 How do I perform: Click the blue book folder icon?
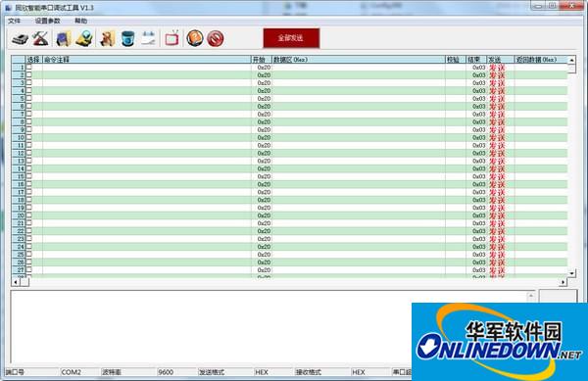click(x=64, y=38)
